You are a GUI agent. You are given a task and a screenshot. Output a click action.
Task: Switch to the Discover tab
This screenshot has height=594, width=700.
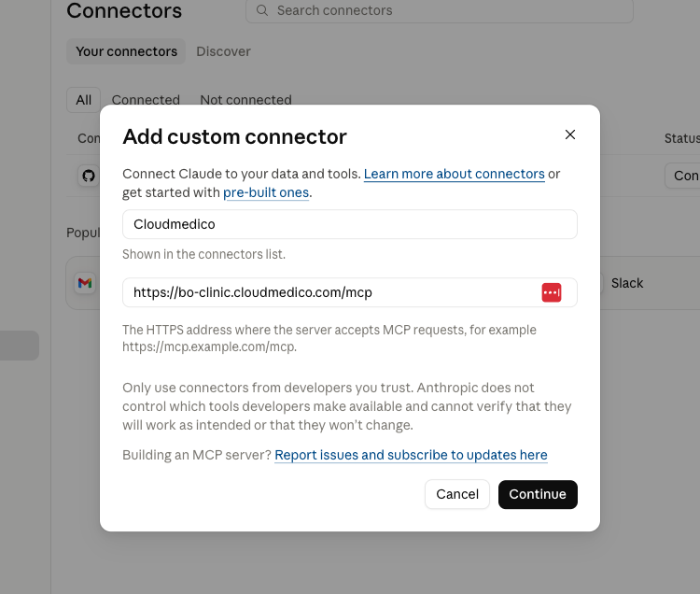coord(224,51)
